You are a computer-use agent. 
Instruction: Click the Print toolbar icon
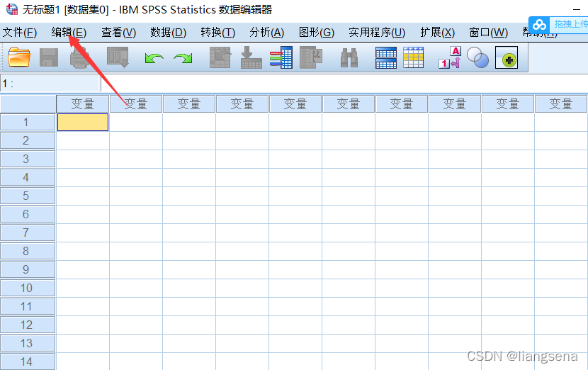click(79, 57)
